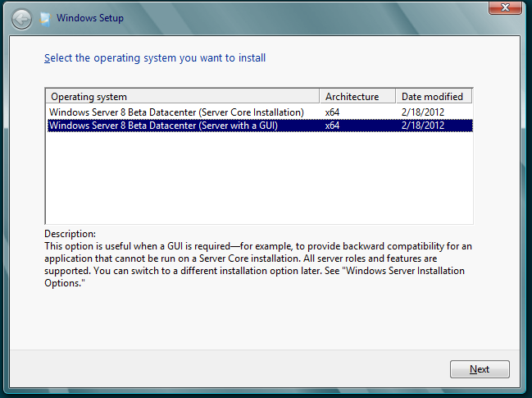Sort by Architecture column header
Screen dimensions: 532x398
coord(357,97)
